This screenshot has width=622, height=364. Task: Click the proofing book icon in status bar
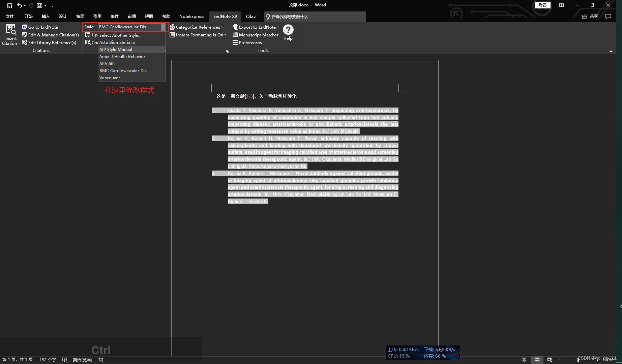(x=65, y=360)
